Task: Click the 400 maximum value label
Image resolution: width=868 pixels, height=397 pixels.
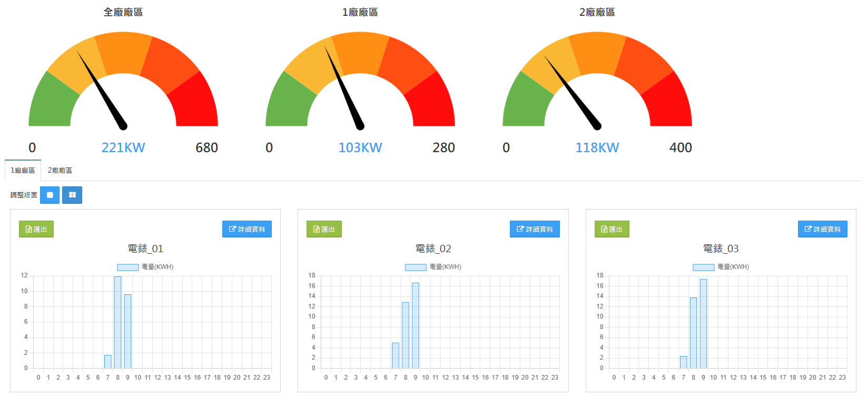Action: click(x=680, y=147)
